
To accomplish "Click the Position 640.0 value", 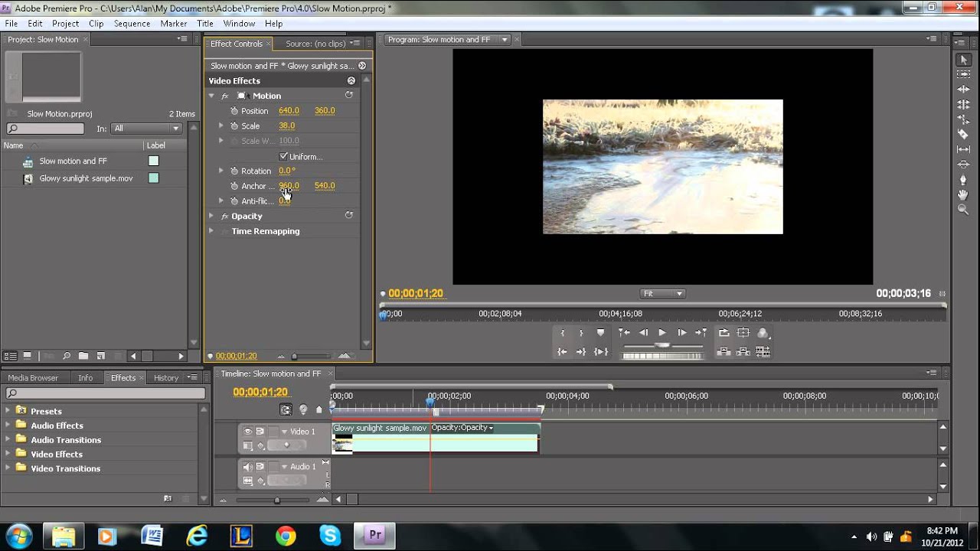I will coord(289,111).
